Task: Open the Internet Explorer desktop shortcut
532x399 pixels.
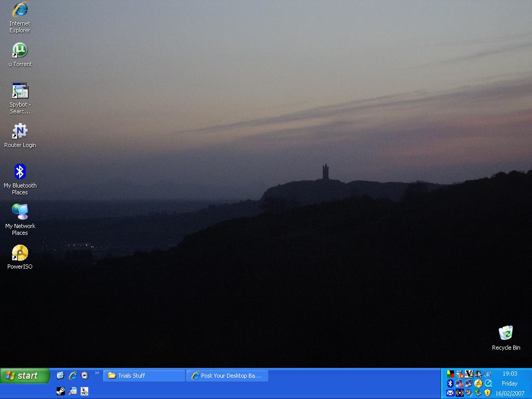Action: (x=20, y=18)
